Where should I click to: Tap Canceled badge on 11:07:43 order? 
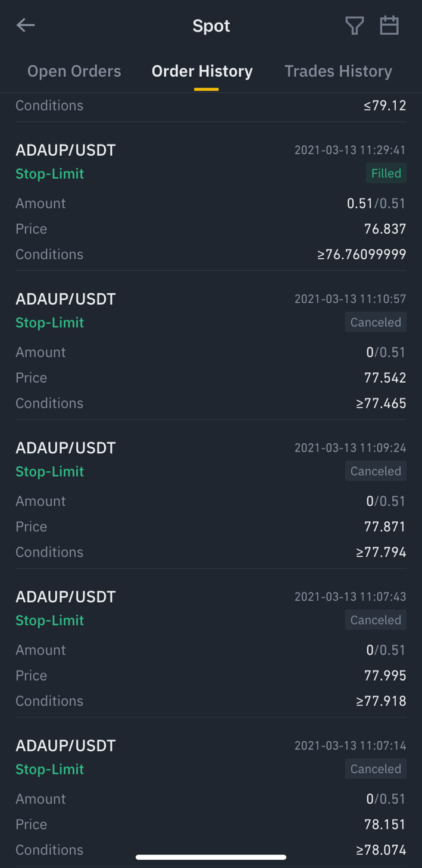click(x=376, y=620)
